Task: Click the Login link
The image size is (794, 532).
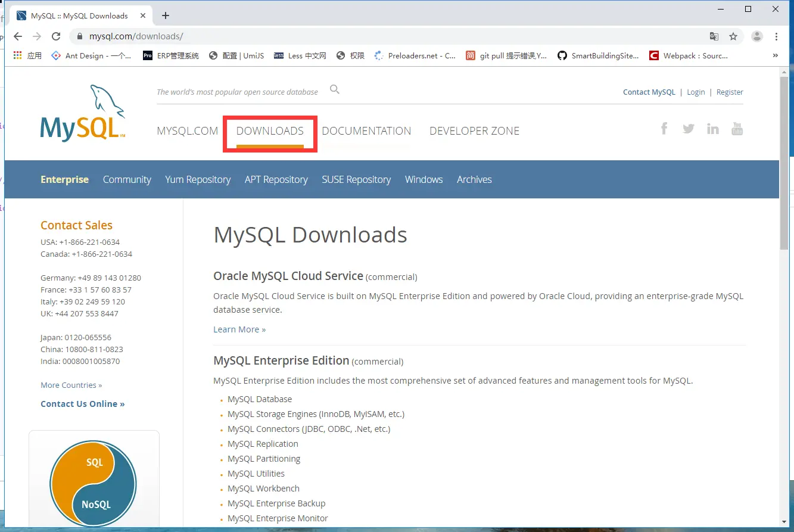Action: [696, 92]
